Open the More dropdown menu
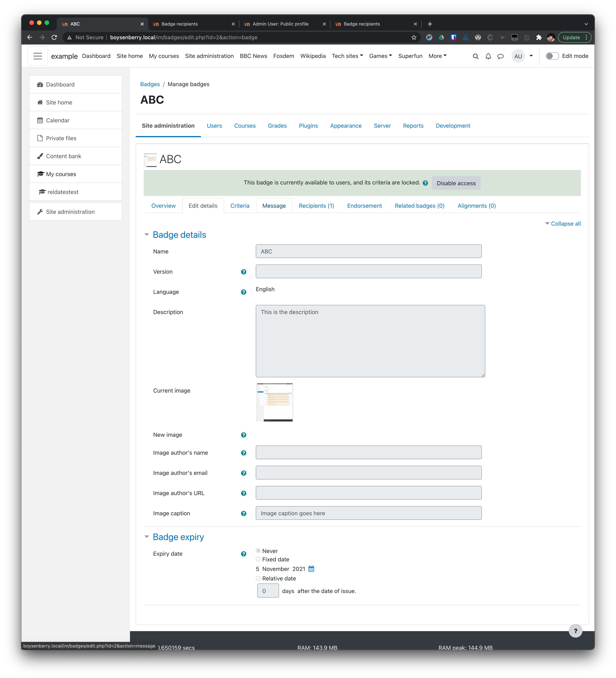Image resolution: width=616 pixels, height=678 pixels. tap(437, 56)
